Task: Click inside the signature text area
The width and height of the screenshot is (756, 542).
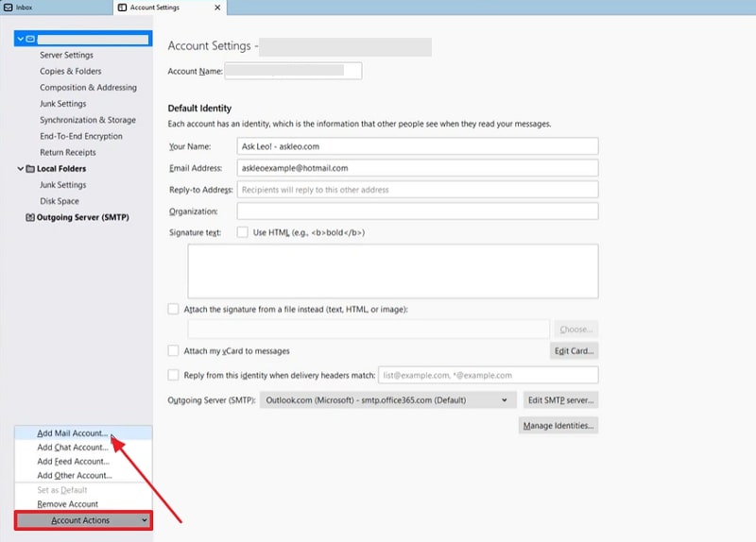Action: click(393, 271)
